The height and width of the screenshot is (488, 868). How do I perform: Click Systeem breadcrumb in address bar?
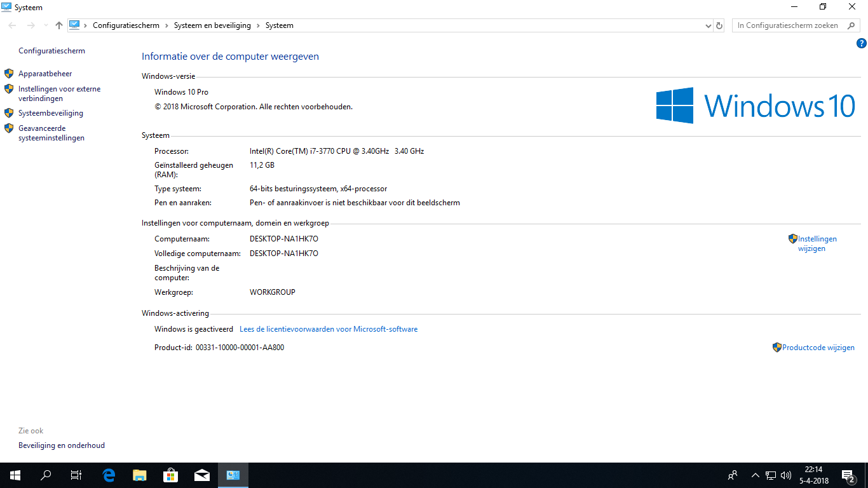pos(280,25)
